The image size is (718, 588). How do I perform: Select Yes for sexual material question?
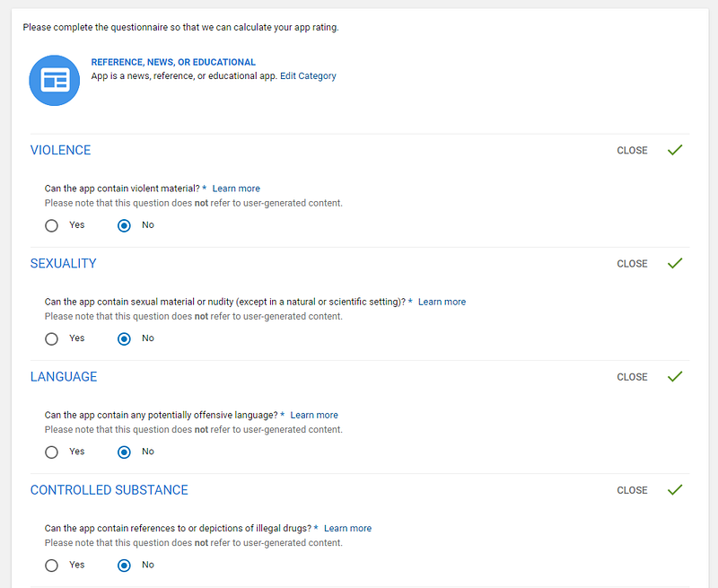(x=51, y=338)
